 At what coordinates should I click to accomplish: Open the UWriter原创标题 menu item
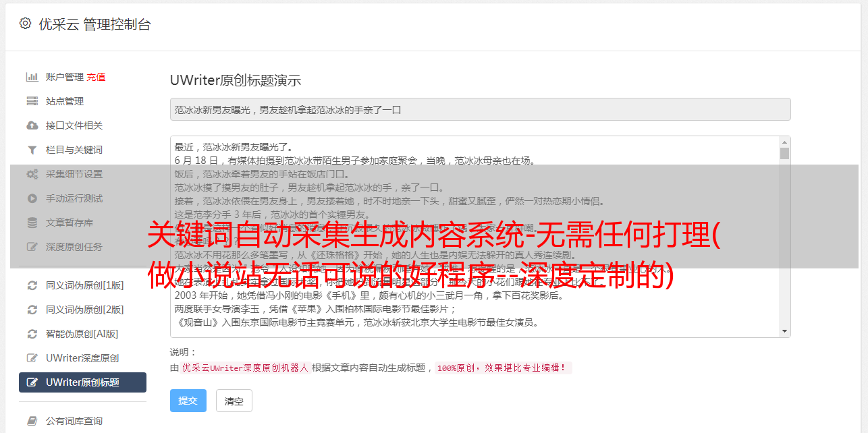pyautogui.click(x=82, y=382)
